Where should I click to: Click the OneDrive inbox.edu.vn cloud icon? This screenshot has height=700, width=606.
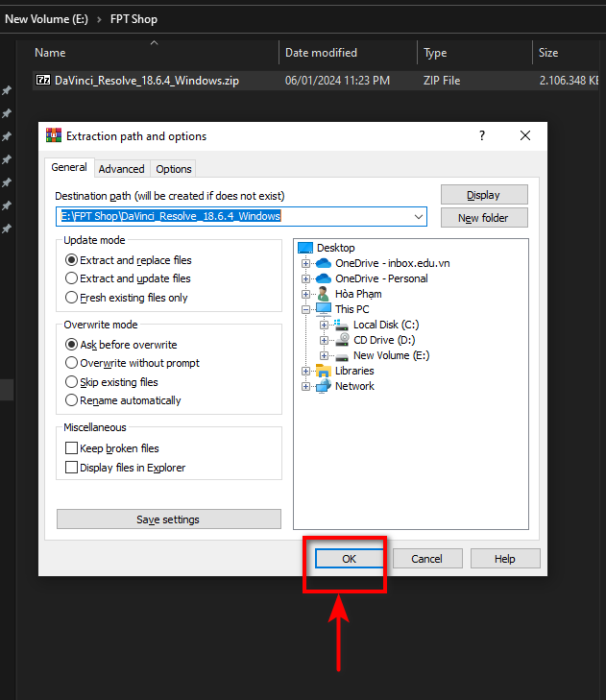(324, 263)
